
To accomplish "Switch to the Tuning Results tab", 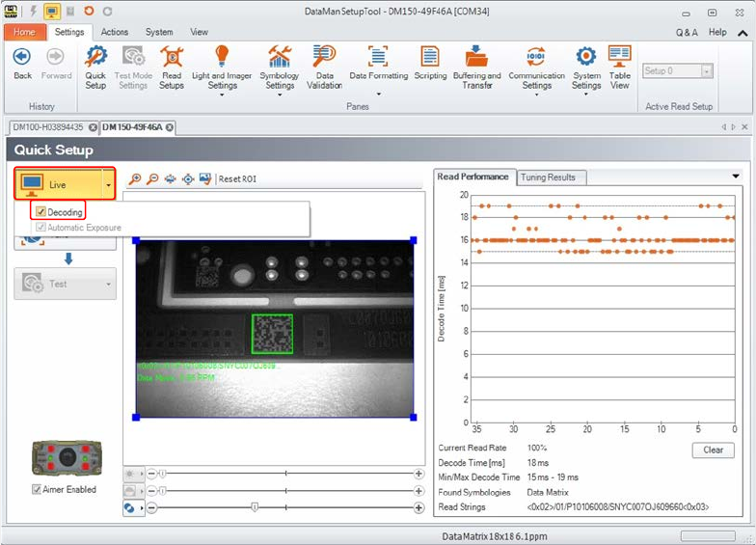I will [548, 177].
